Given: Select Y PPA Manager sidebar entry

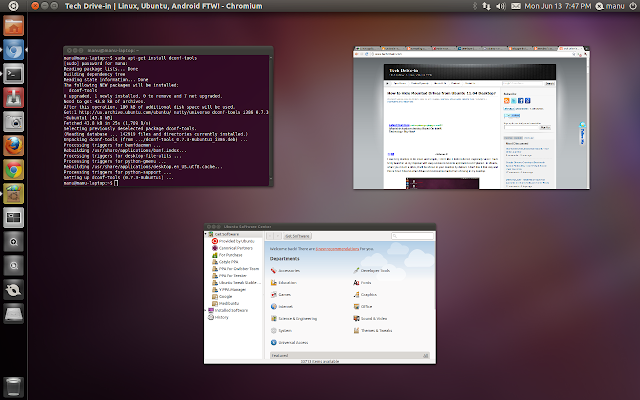Looking at the screenshot, I should [229, 290].
